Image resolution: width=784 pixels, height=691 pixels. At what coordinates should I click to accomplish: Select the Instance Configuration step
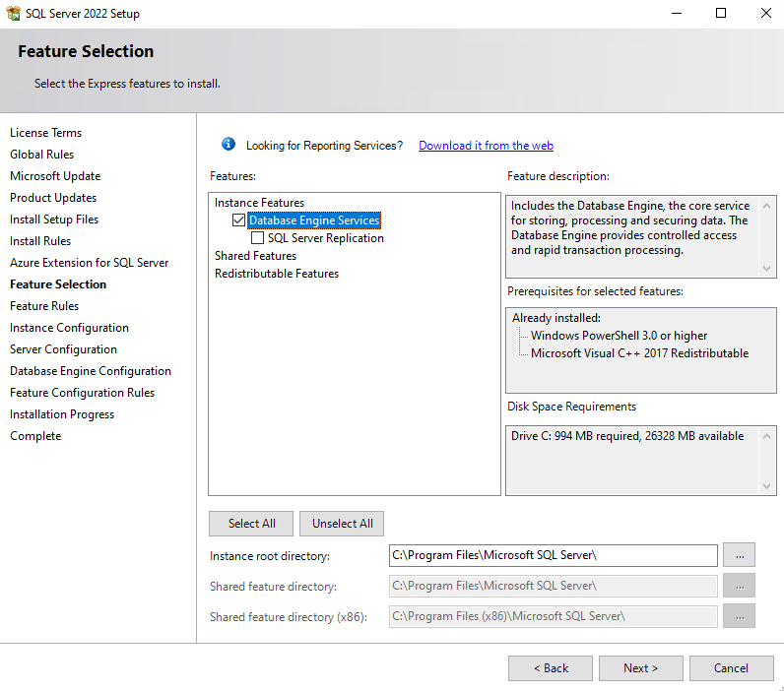pos(69,327)
